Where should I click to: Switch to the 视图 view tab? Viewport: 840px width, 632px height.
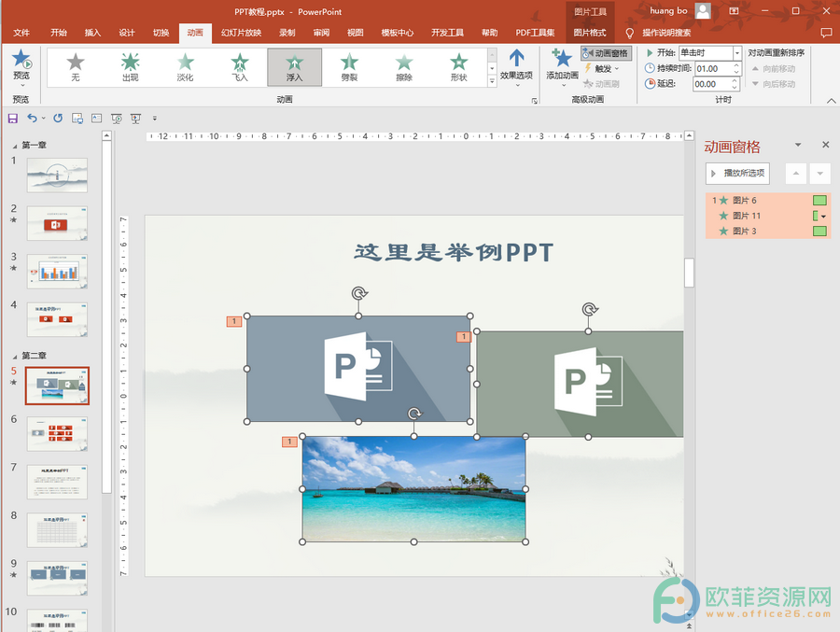[x=356, y=33]
